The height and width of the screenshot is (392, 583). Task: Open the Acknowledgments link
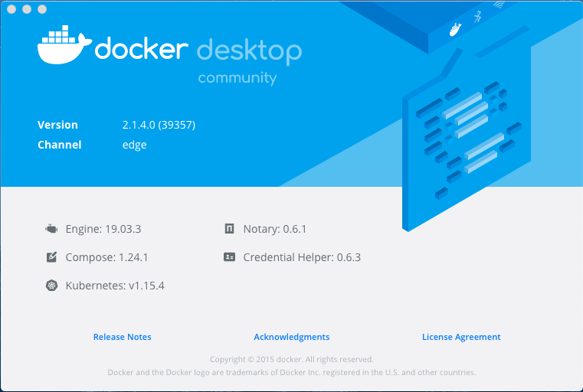coord(291,337)
